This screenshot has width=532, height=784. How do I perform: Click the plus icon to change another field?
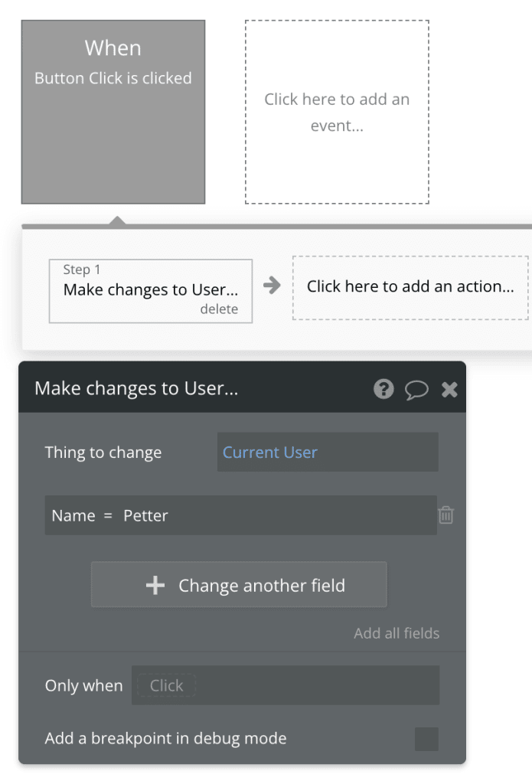point(156,584)
